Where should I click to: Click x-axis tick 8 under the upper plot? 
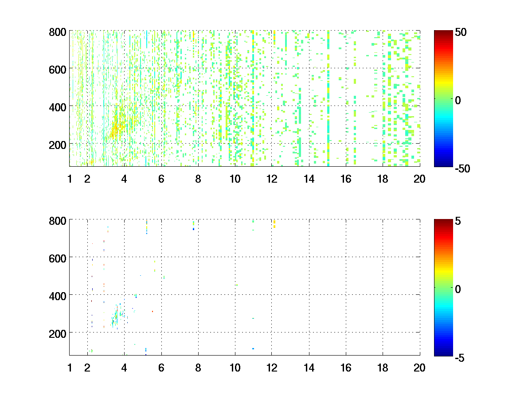pyautogui.click(x=198, y=179)
